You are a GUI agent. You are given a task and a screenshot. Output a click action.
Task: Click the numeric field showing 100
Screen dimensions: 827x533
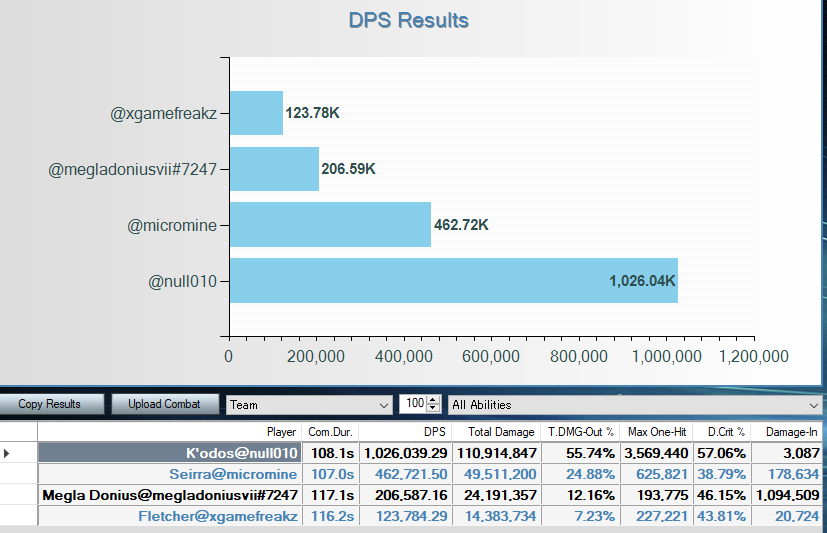click(413, 404)
